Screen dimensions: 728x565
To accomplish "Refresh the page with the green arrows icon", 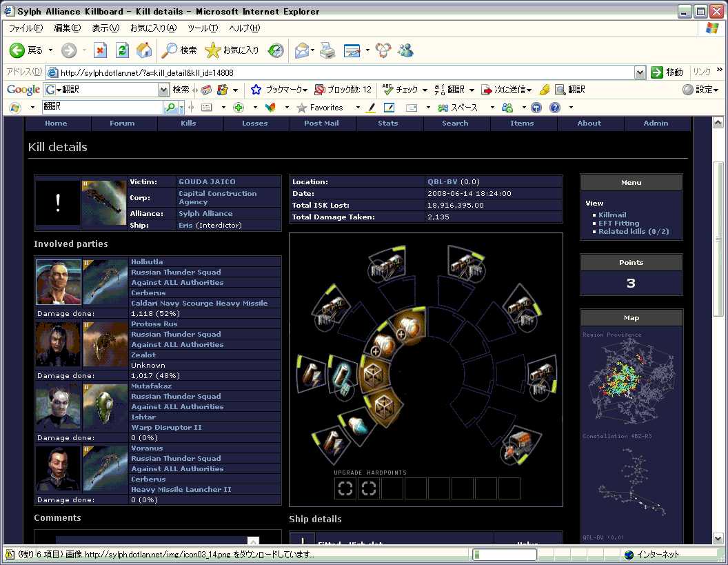I will click(122, 50).
